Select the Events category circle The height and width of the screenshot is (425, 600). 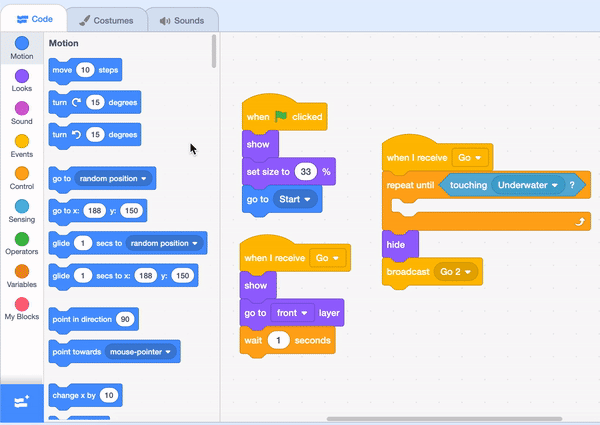click(22, 141)
